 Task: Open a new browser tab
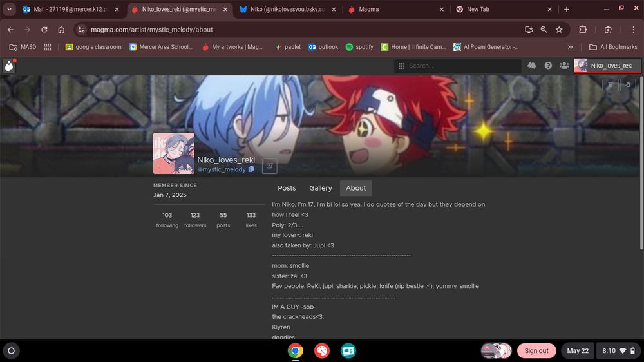(x=566, y=9)
